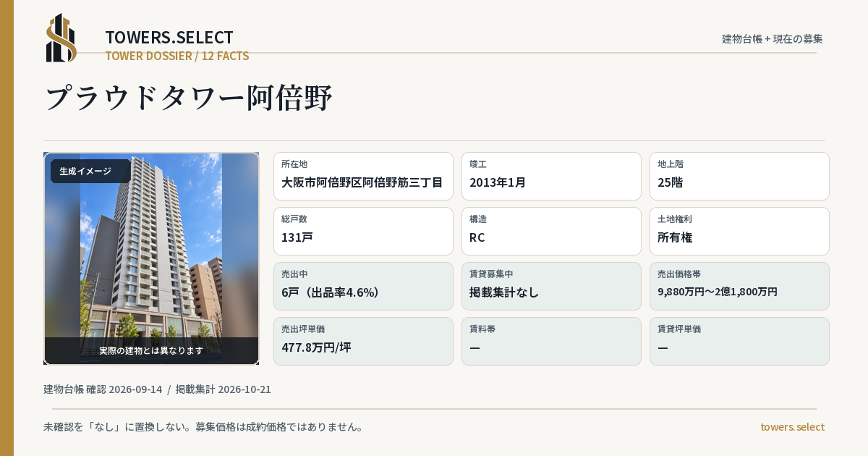Viewport: 868px width, 456px height.
Task: Click the TOWERS.SELECT brand title
Action: click(x=169, y=38)
